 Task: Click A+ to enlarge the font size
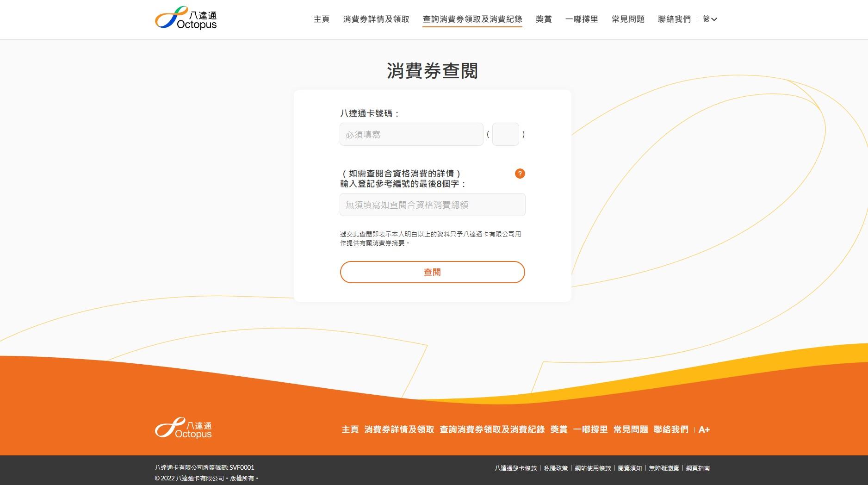[705, 429]
